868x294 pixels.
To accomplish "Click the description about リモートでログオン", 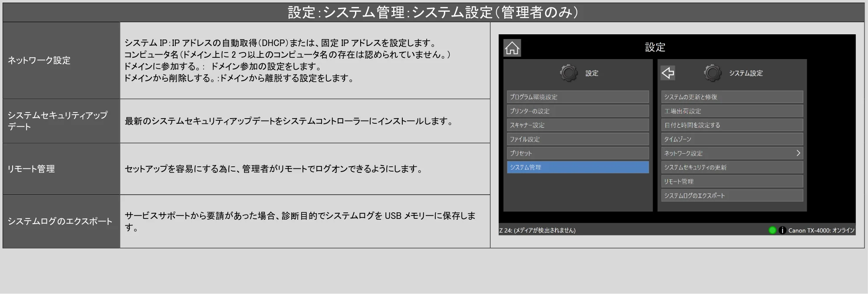I will (274, 169).
